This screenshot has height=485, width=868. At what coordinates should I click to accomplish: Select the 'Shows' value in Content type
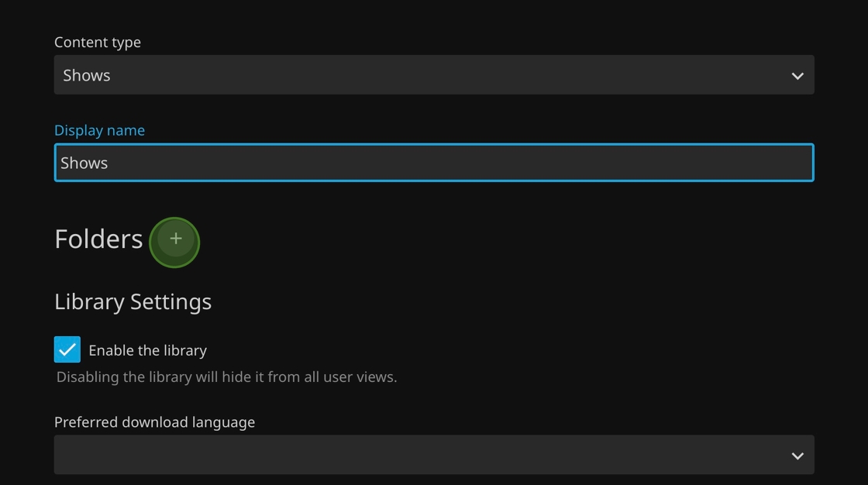tap(86, 75)
